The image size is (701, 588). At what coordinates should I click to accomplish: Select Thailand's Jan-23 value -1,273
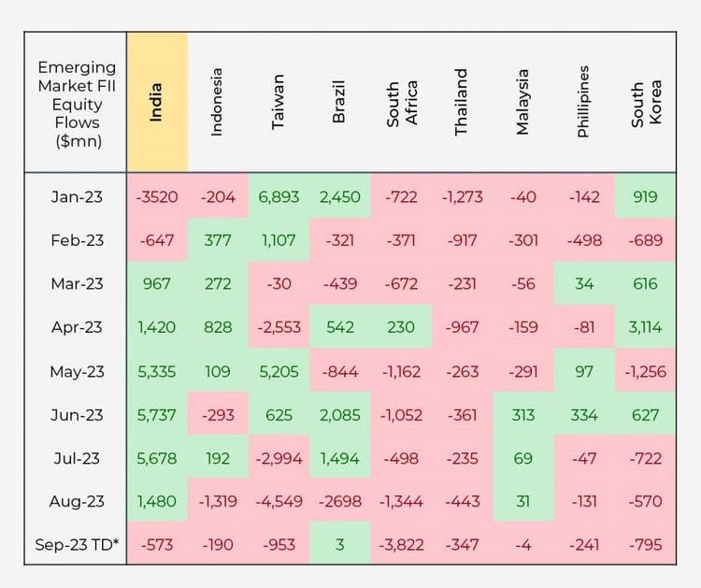click(461, 196)
